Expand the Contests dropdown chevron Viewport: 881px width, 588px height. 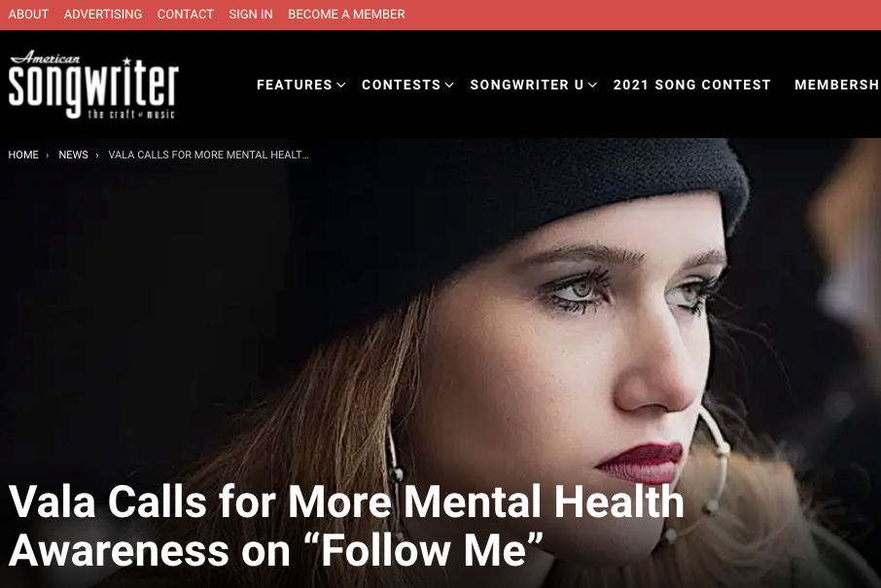click(449, 85)
